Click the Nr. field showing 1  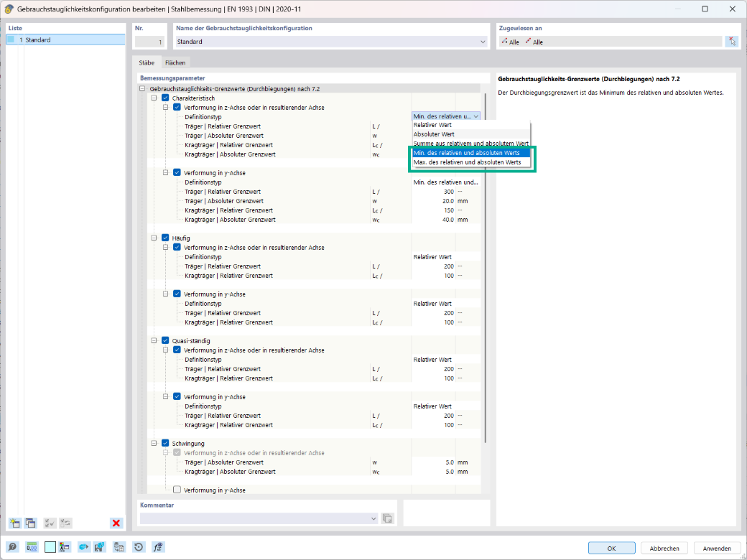pyautogui.click(x=149, y=42)
